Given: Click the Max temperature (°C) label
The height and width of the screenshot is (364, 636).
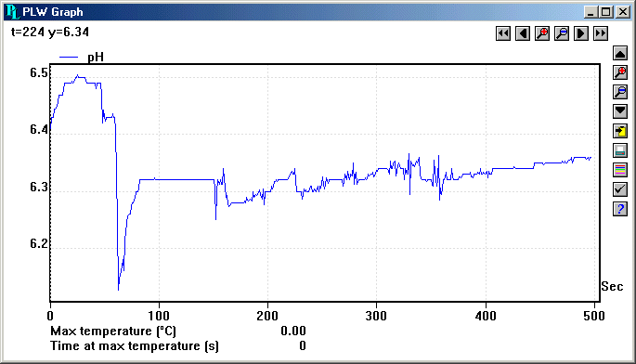Looking at the screenshot, I should point(113,331).
